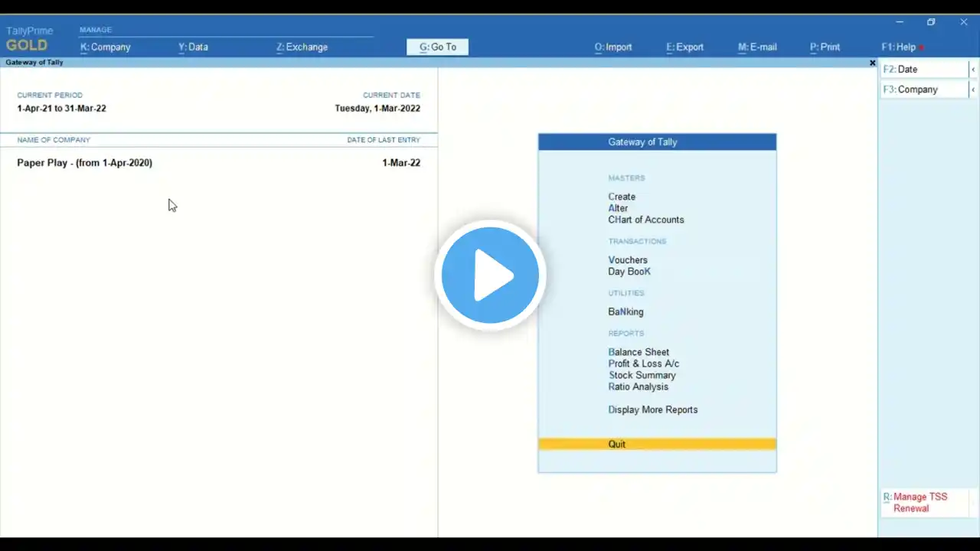Open the Balance Sheet report
The width and height of the screenshot is (980, 551).
pyautogui.click(x=639, y=352)
